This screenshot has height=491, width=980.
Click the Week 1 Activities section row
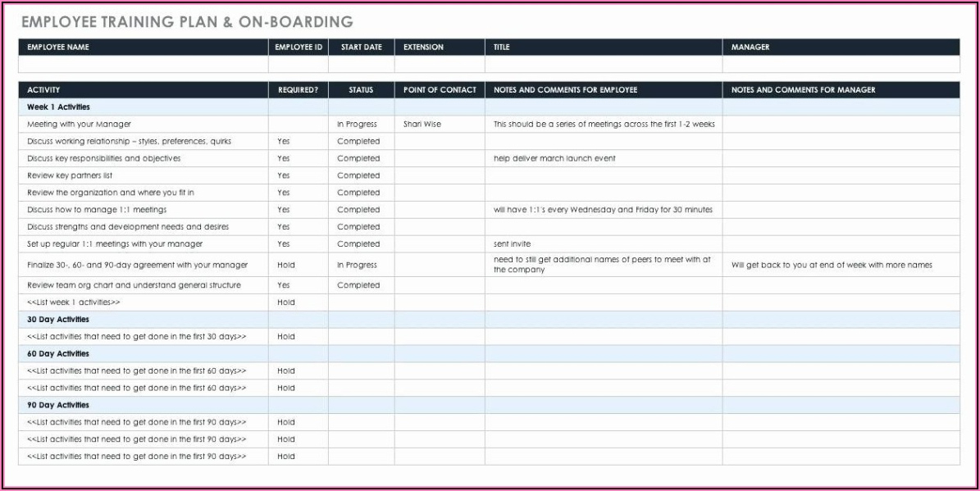[489, 107]
